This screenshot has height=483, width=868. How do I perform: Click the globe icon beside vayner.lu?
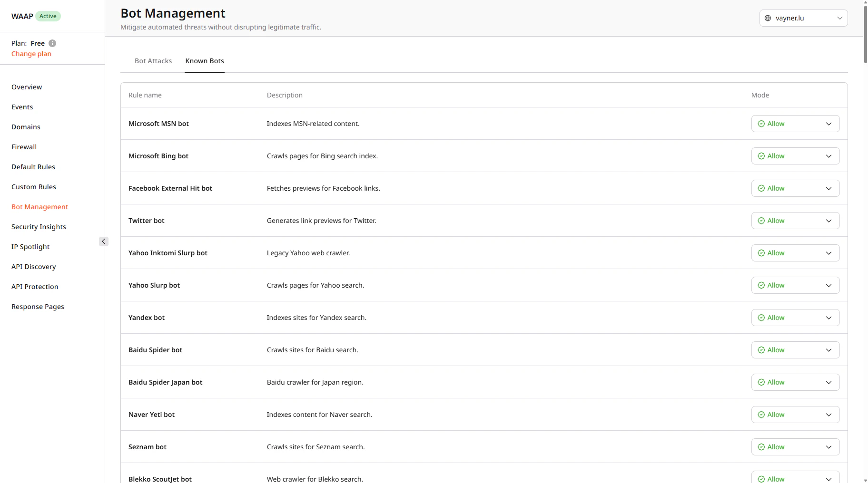pyautogui.click(x=767, y=18)
